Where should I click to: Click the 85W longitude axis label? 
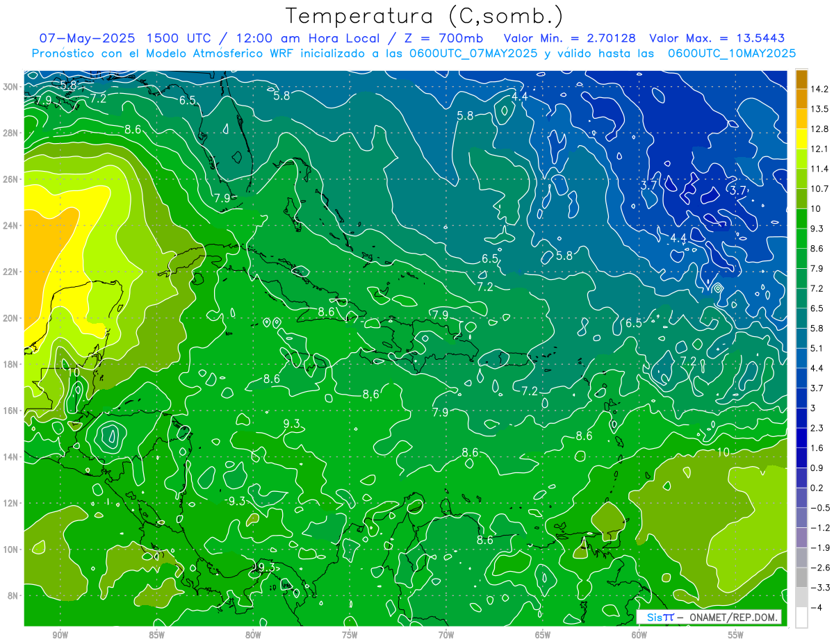[156, 635]
